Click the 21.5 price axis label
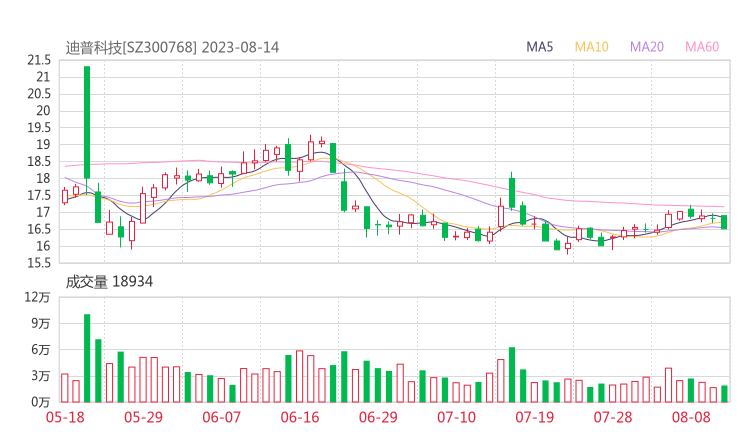 [x=39, y=60]
